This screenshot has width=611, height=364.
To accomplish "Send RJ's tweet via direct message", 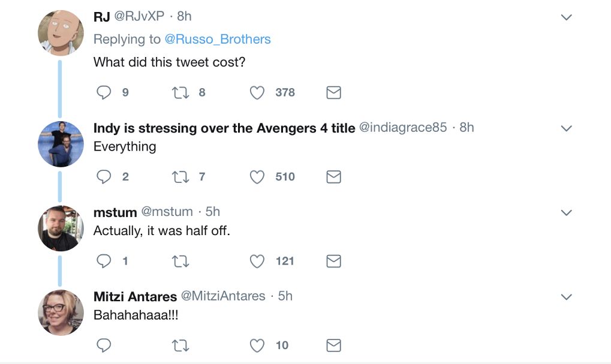I will tap(333, 92).
